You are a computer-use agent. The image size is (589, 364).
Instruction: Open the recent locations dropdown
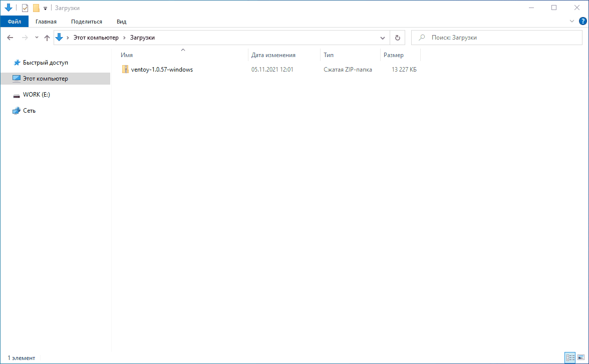coord(37,38)
